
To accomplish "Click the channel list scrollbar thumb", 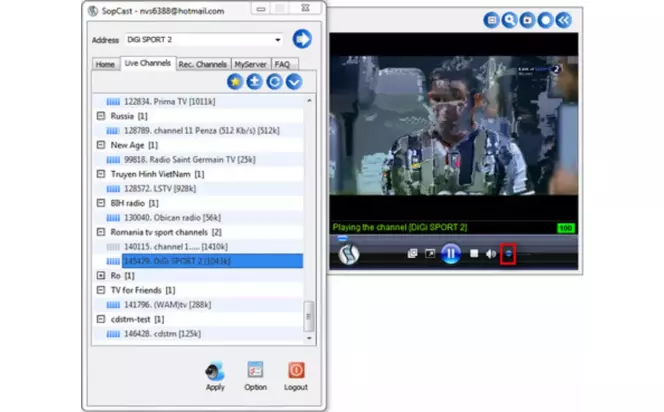I will pyautogui.click(x=309, y=316).
